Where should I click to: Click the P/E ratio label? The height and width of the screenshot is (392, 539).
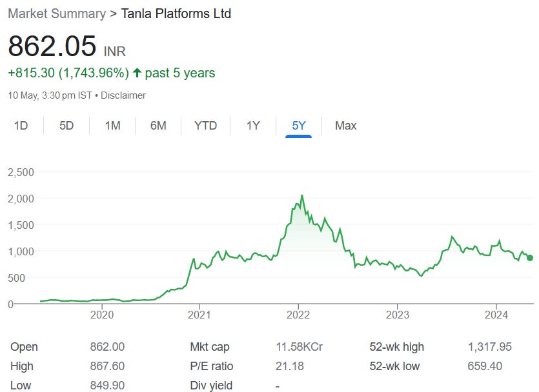coord(212,366)
